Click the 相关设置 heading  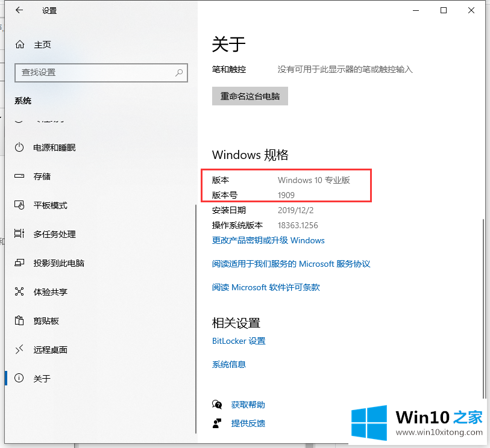tap(236, 323)
